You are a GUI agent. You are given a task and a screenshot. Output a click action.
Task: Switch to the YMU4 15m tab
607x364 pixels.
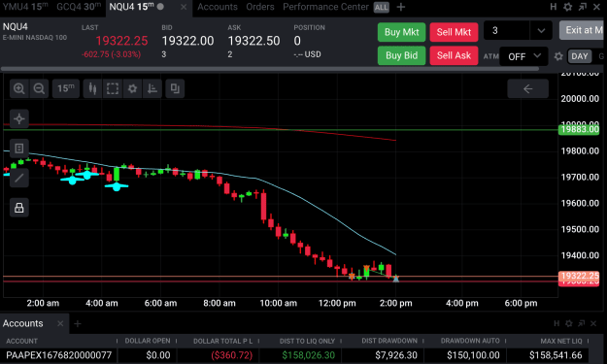tap(25, 7)
